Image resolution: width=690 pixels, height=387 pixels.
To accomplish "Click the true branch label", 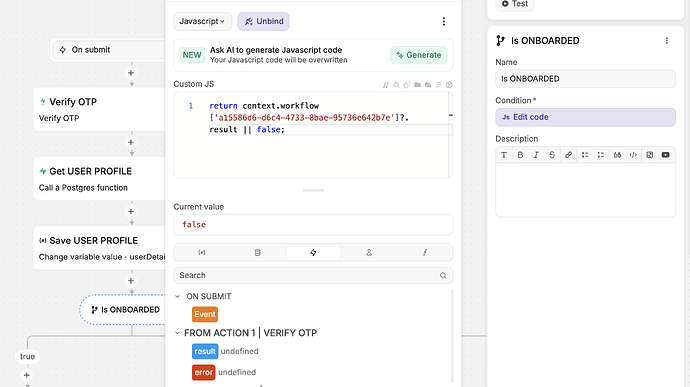I will pos(27,357).
